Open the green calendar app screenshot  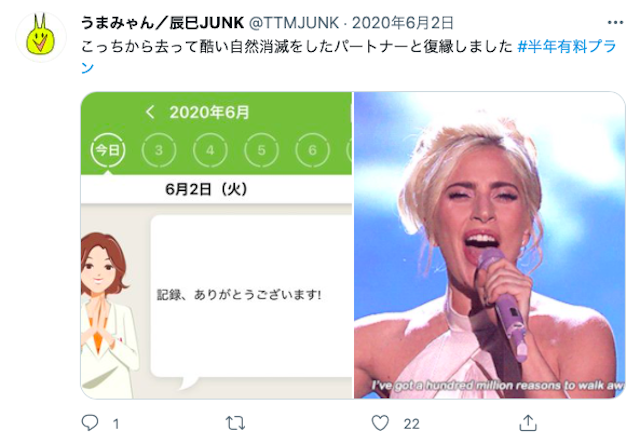216,245
